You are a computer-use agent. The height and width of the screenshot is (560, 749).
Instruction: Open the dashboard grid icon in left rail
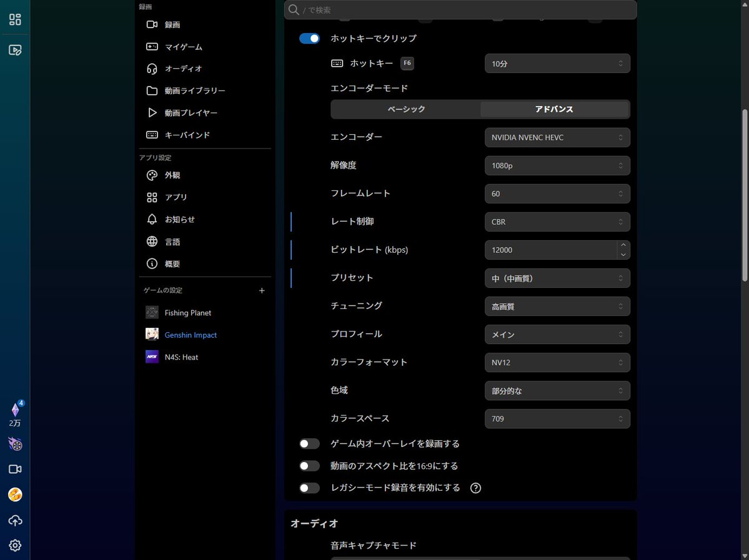click(15, 19)
